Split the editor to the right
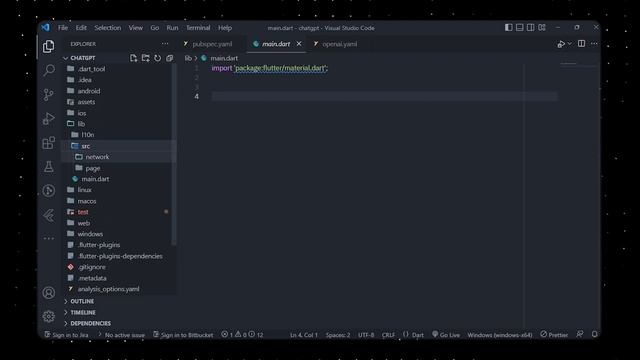This screenshot has width=640, height=360. (581, 44)
